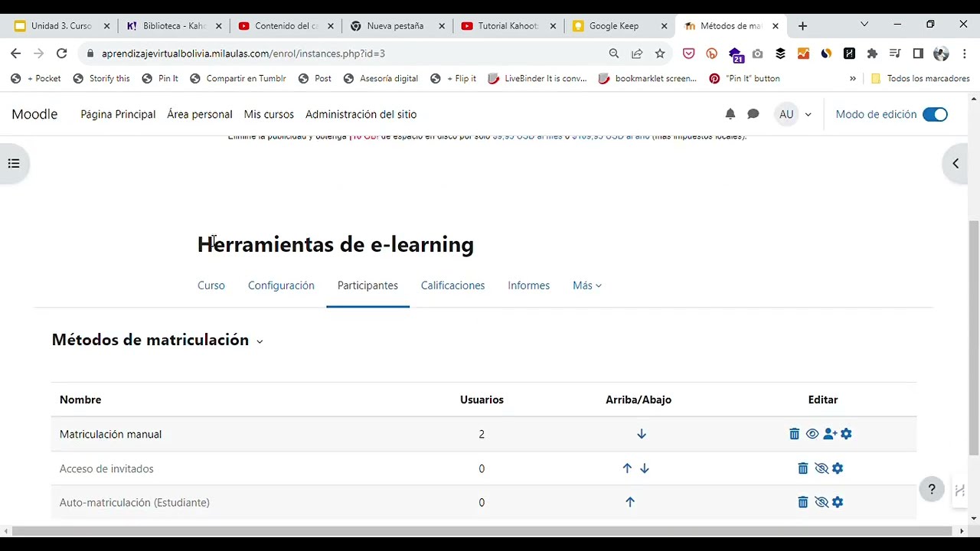Toggle the Modo de edición switch
The width and height of the screenshot is (980, 551).
pos(935,114)
